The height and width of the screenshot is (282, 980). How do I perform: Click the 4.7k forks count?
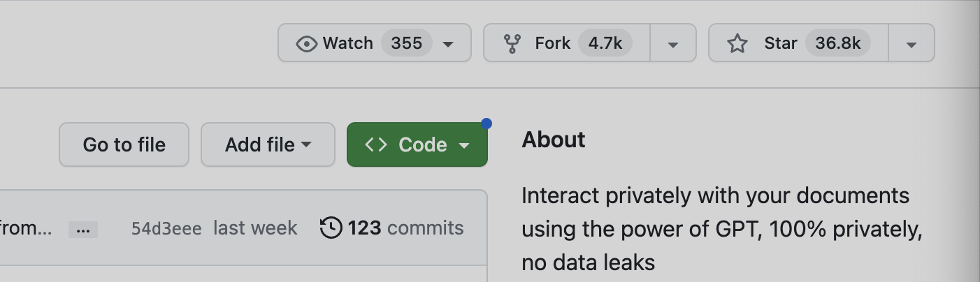[605, 44]
